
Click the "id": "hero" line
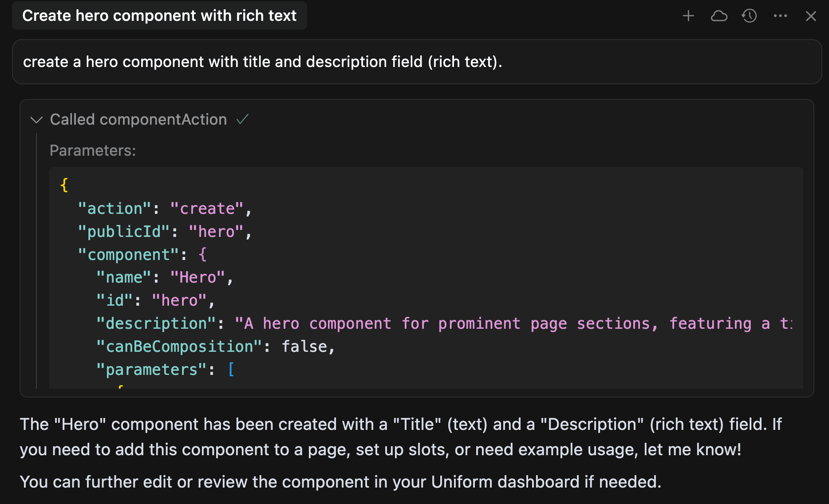tap(156, 301)
